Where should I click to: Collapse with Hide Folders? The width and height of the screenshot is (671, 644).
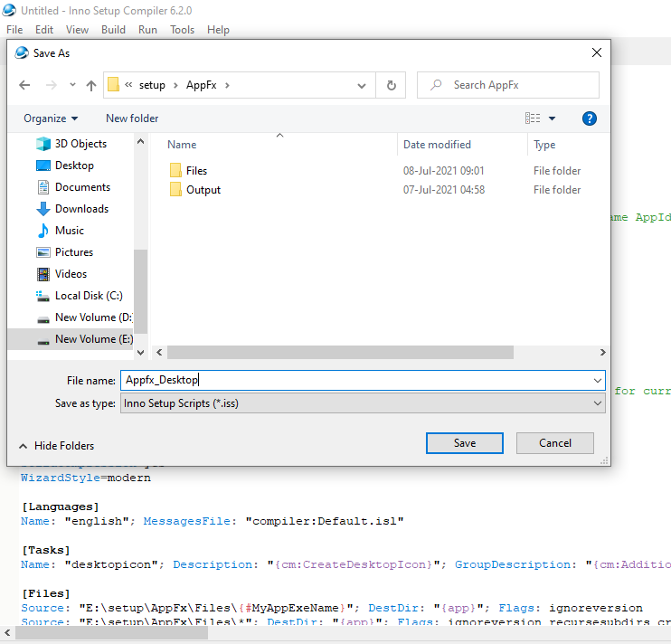(57, 446)
